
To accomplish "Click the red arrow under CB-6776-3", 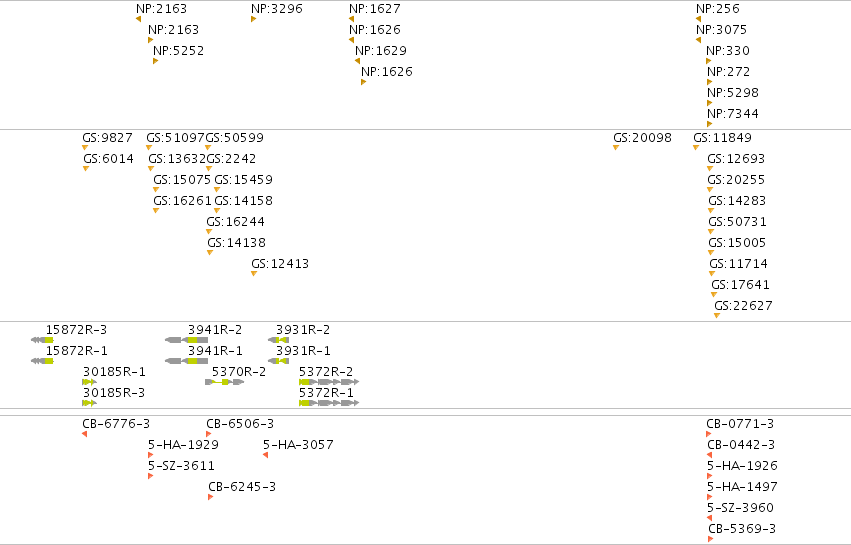I will [x=85, y=434].
